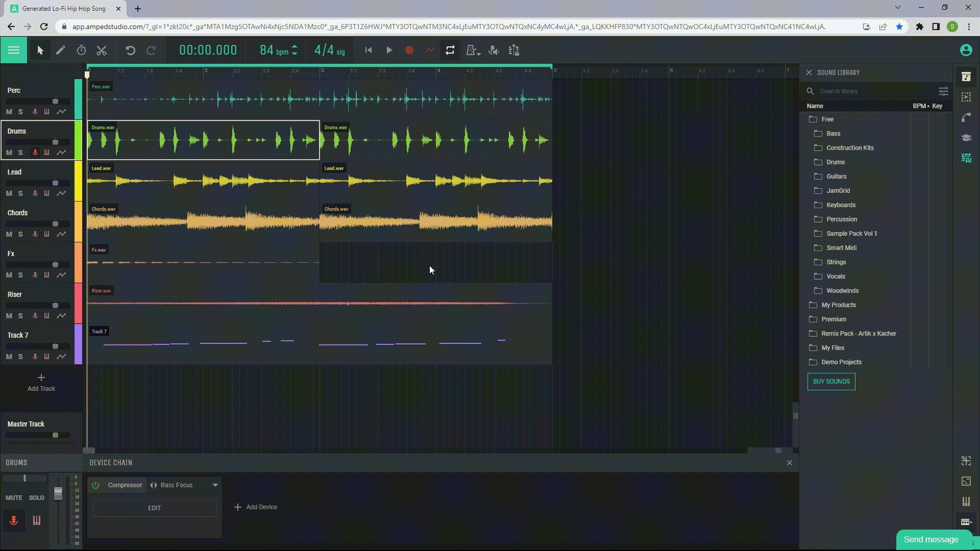Enable the Compressor device on Drums

(95, 485)
